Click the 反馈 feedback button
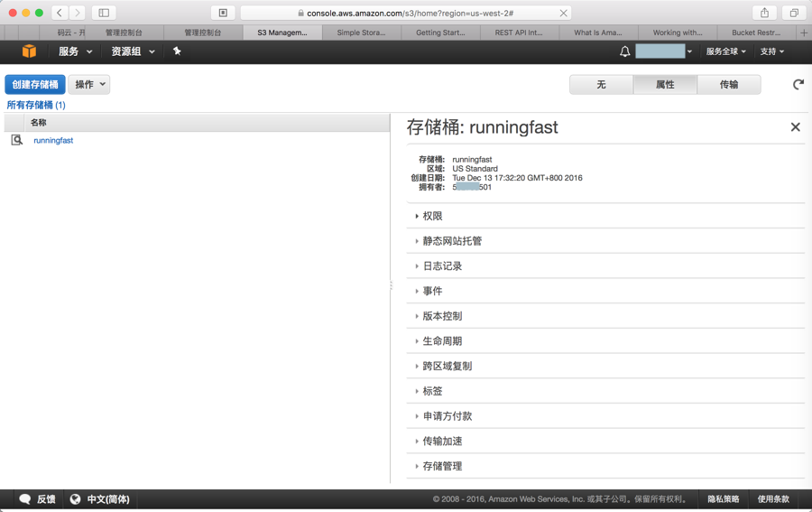Viewport: 812px width, 512px height. coord(37,499)
